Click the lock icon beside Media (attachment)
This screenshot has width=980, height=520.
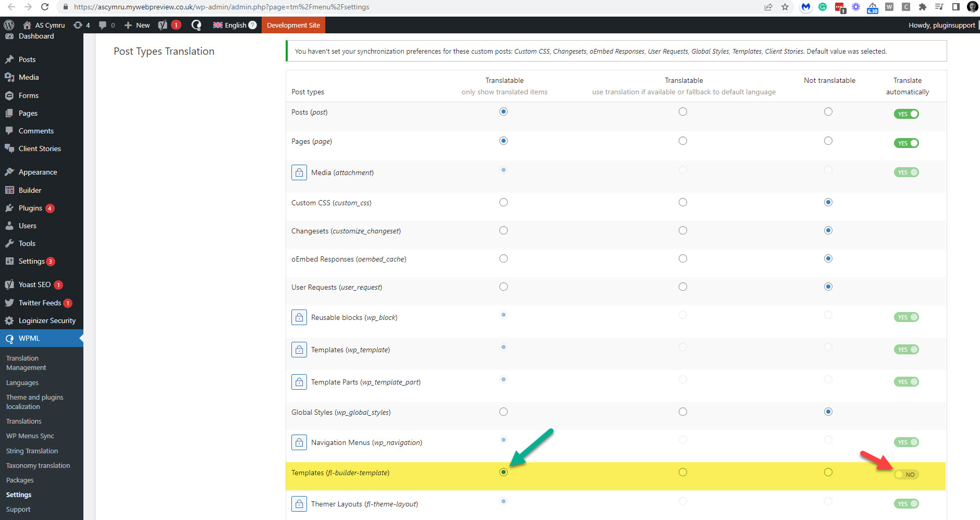pyautogui.click(x=299, y=172)
